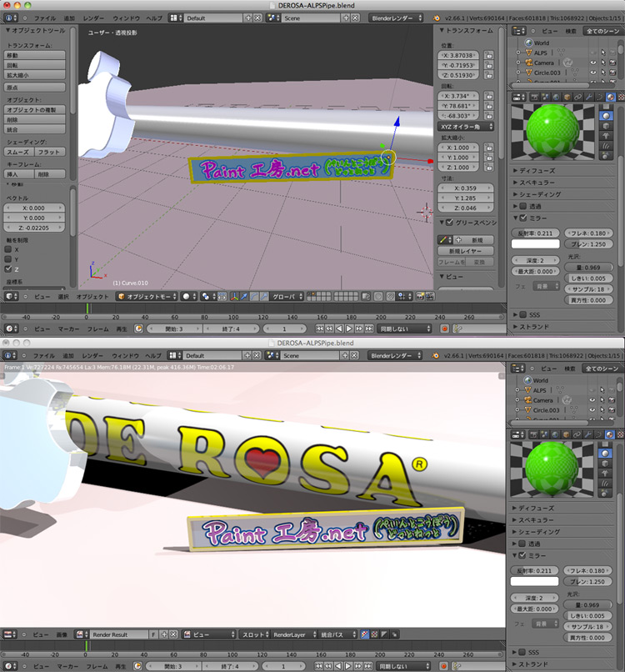625x672 pixels.
Task: Click the Render Result image browse icon
Action: pyautogui.click(x=82, y=634)
